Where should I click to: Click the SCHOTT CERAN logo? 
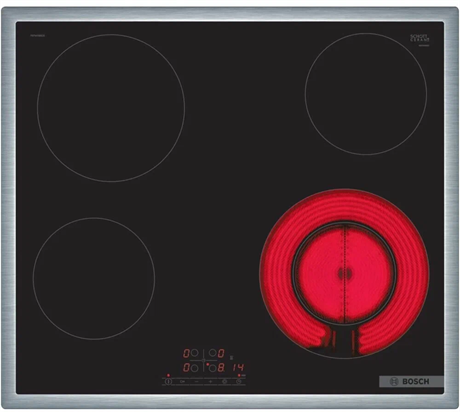(419, 38)
